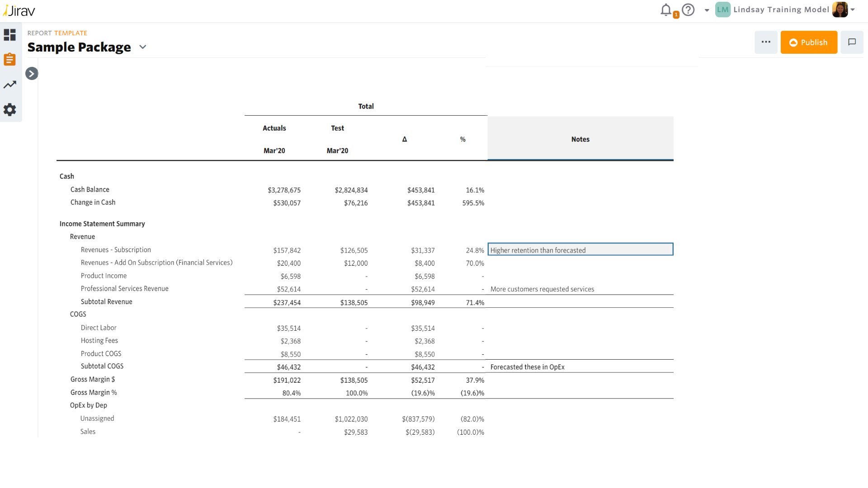Expand the collapsed side panel arrow
Viewport: 868px width, 488px height.
click(32, 73)
